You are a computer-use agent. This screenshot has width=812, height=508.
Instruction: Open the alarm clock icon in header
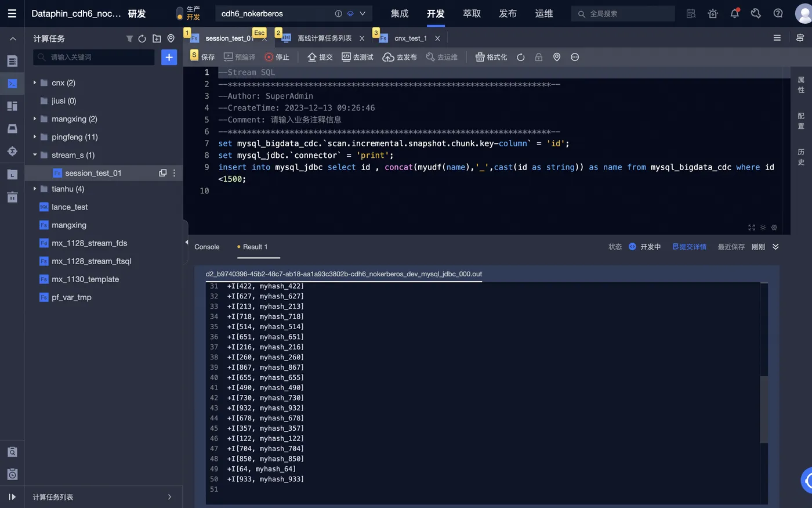click(x=713, y=13)
